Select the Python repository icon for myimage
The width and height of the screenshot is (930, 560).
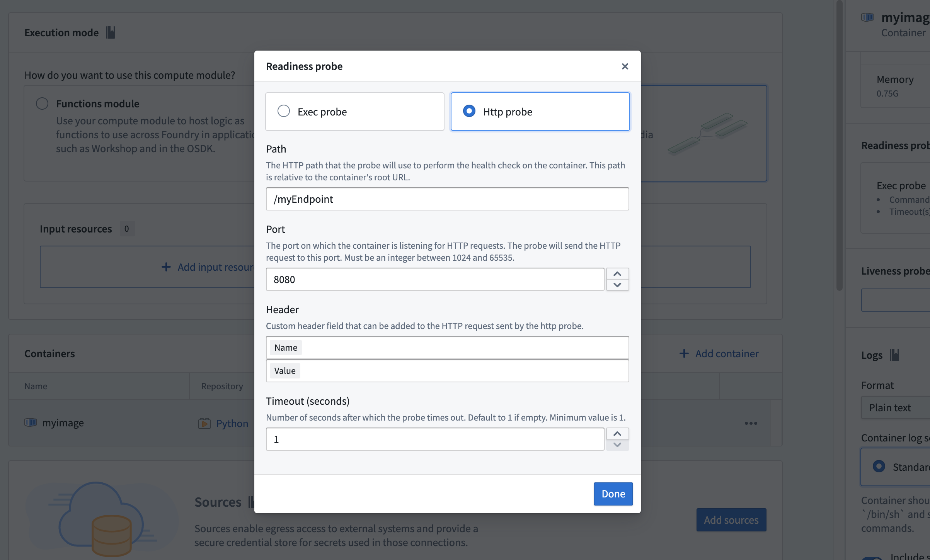click(205, 423)
